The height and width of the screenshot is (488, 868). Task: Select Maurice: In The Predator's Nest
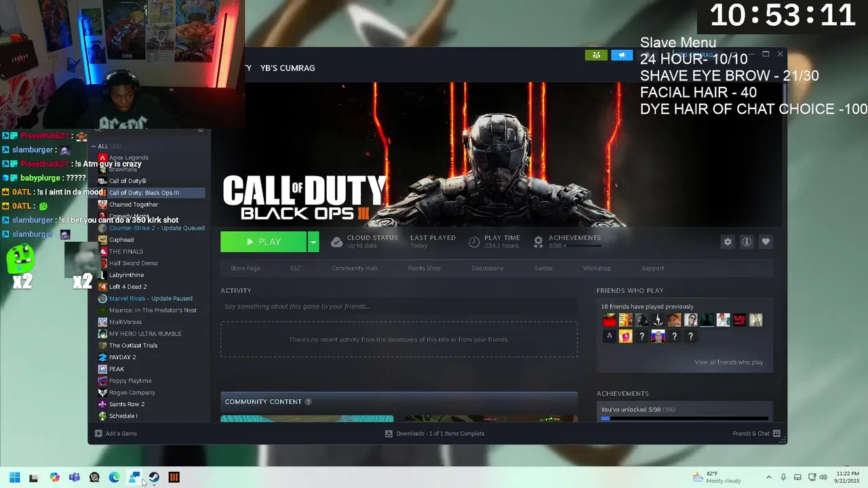click(x=148, y=310)
